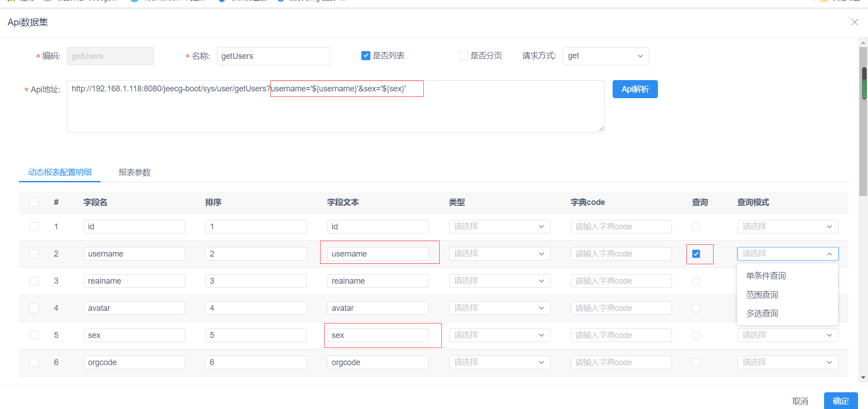
Task: Choose 多选查询 from the dropdown list
Action: [x=788, y=313]
